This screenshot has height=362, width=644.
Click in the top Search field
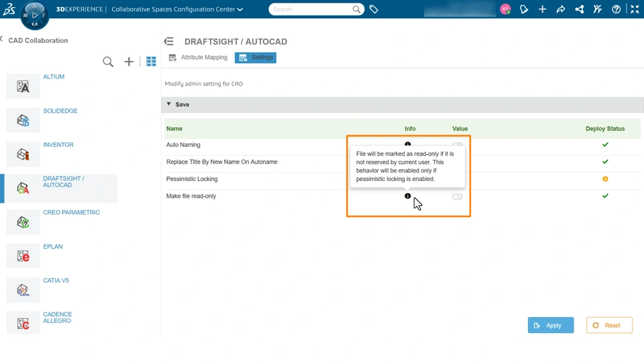tap(311, 9)
